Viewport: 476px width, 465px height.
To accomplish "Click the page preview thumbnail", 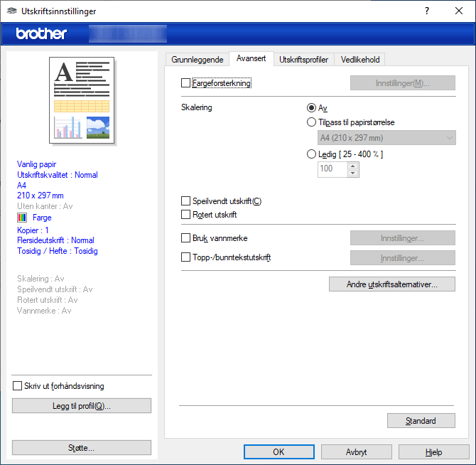I will click(82, 99).
